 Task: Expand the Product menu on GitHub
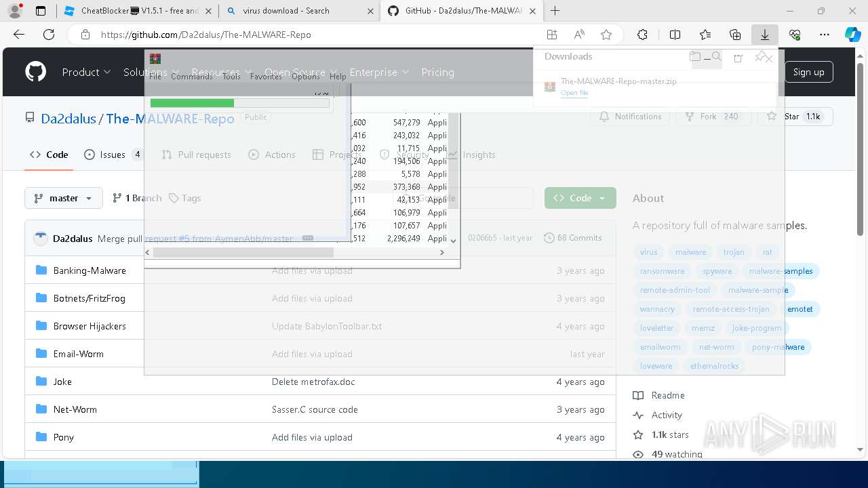pyautogui.click(x=85, y=72)
